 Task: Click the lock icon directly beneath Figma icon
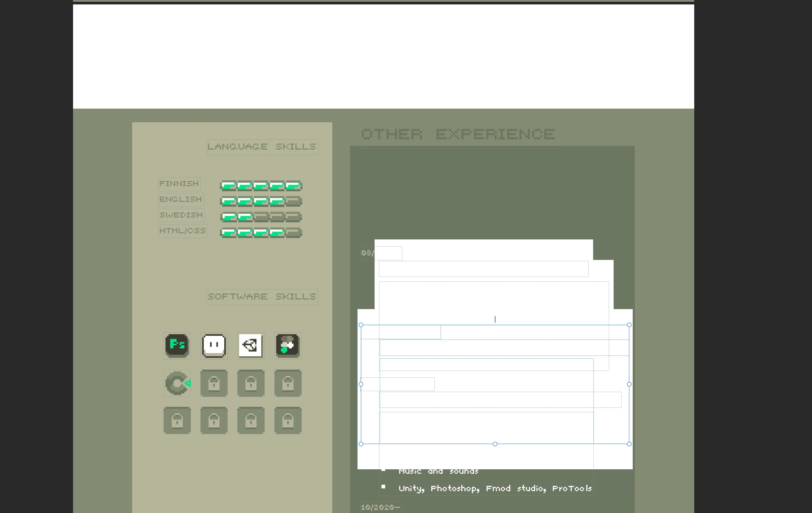(288, 383)
